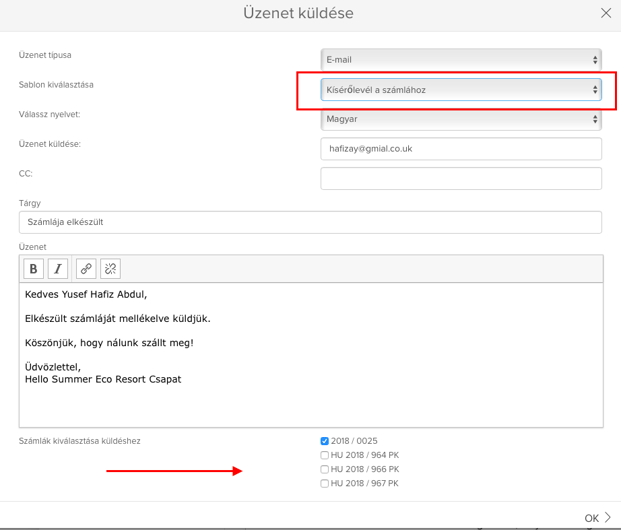Screen dimensions: 621x530
Task: Expand the Sablon kiválasztása template dropdown
Action: pos(461,90)
